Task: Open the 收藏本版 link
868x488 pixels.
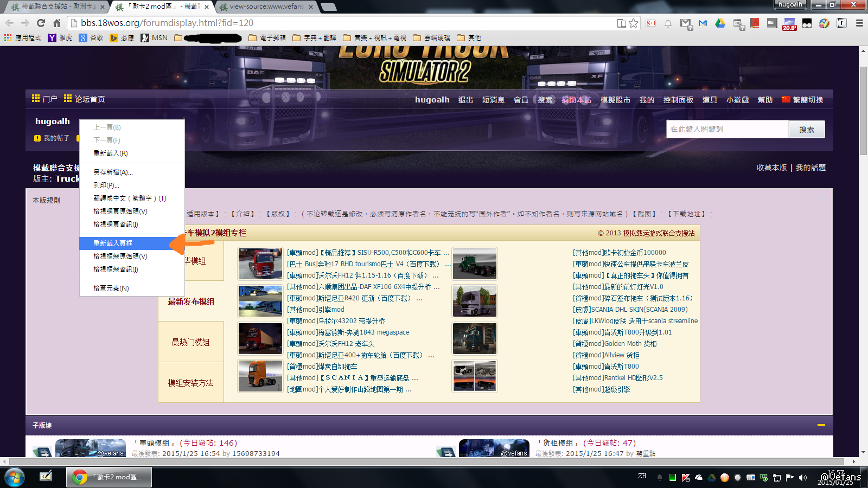Action: pos(771,168)
